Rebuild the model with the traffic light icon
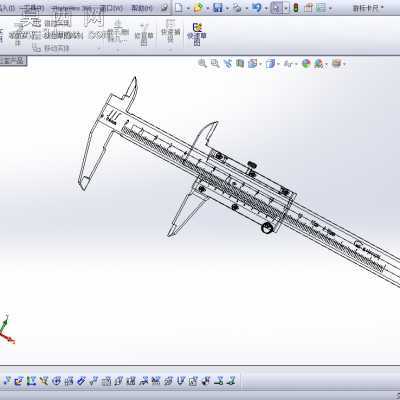 (x=296, y=7)
